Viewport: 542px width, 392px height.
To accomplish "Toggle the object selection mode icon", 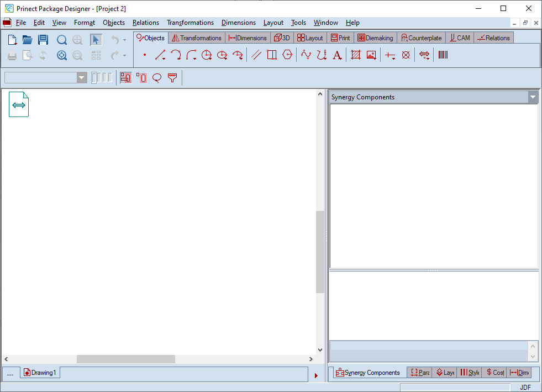I will pyautogui.click(x=126, y=78).
